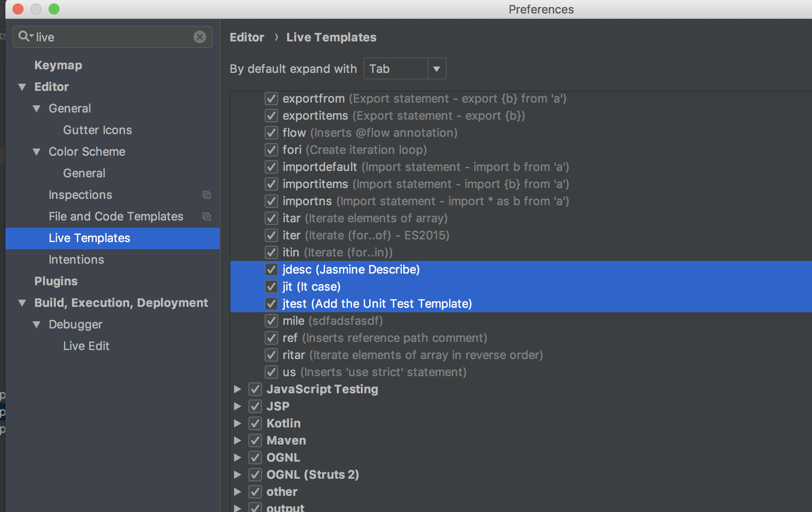Select the us 'use strict' template
The image size is (812, 512).
click(x=521, y=372)
